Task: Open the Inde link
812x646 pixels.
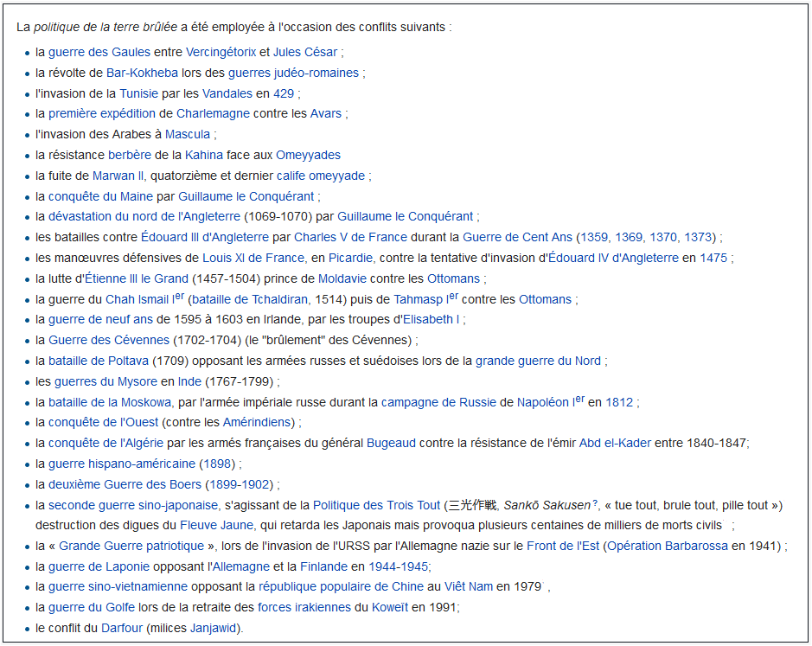Action: 189,381
